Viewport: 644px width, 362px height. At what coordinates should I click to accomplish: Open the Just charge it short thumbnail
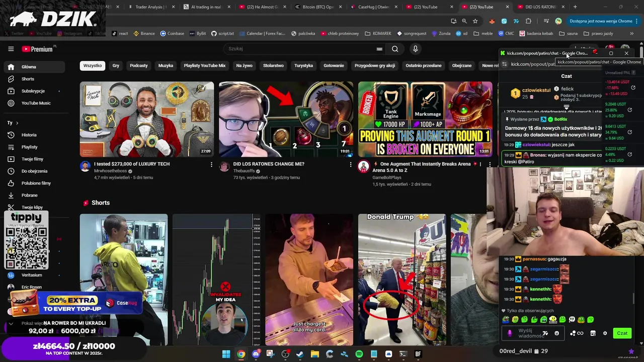click(309, 280)
